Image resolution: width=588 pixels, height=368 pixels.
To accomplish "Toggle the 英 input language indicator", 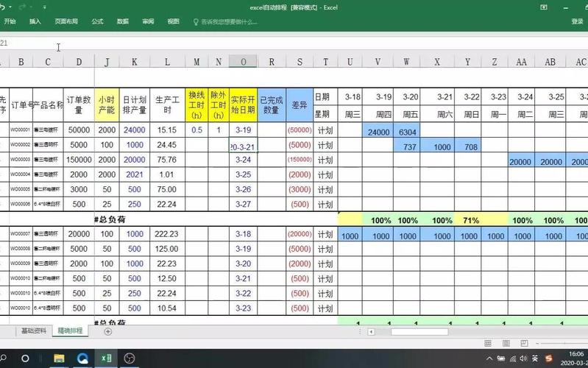I will tap(535, 358).
